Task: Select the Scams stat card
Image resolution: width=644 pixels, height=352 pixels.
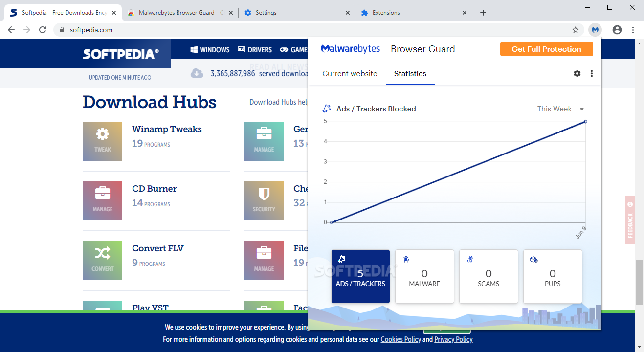Action: (x=489, y=276)
